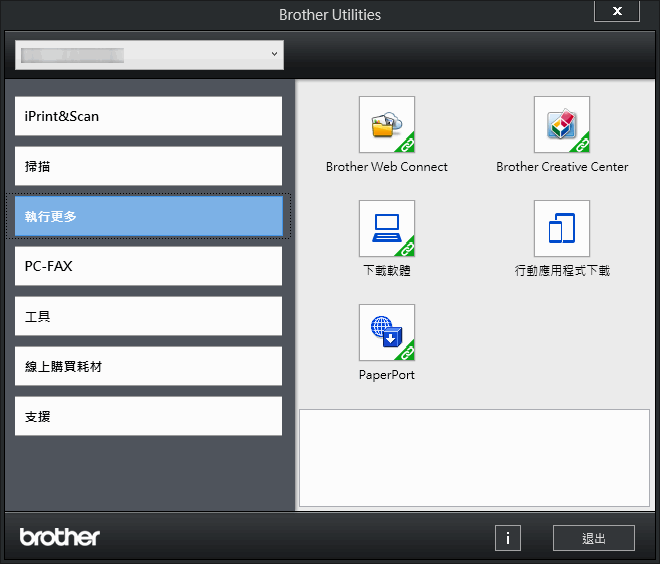Show the 支援 category
Screen dimensions: 660x564
click(148, 416)
